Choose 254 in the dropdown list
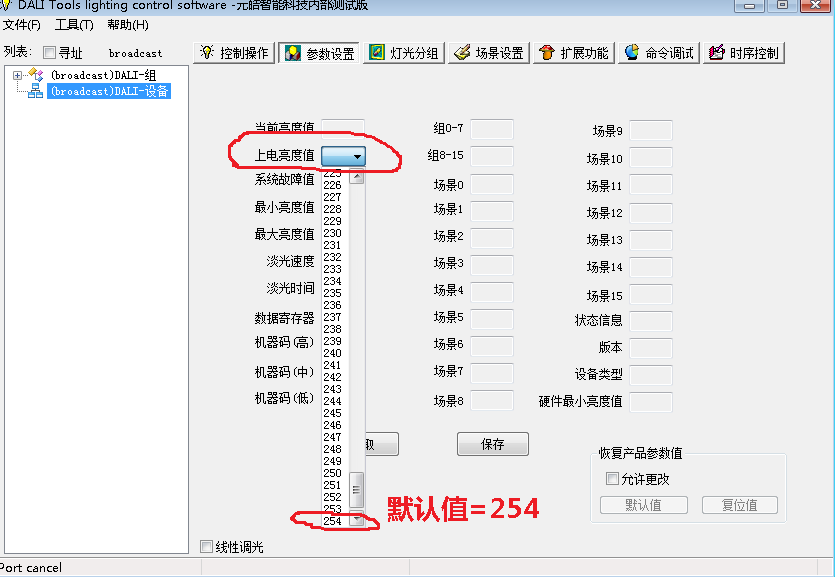 point(332,521)
